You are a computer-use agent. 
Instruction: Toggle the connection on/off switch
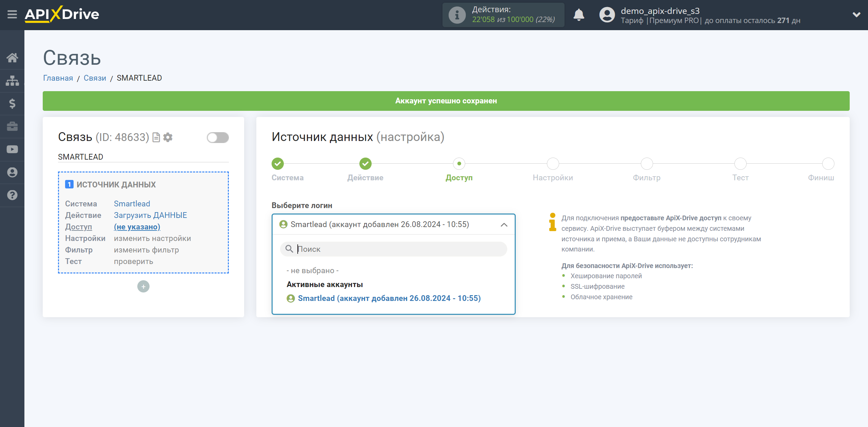218,138
